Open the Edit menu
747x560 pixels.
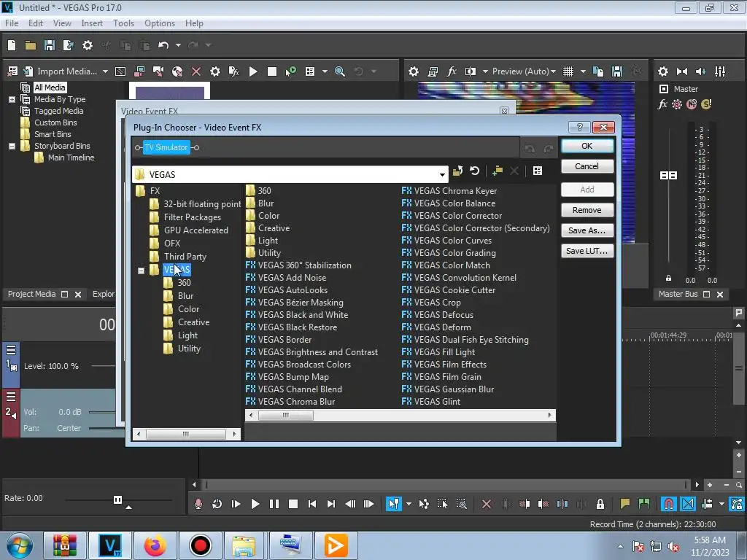pos(35,23)
